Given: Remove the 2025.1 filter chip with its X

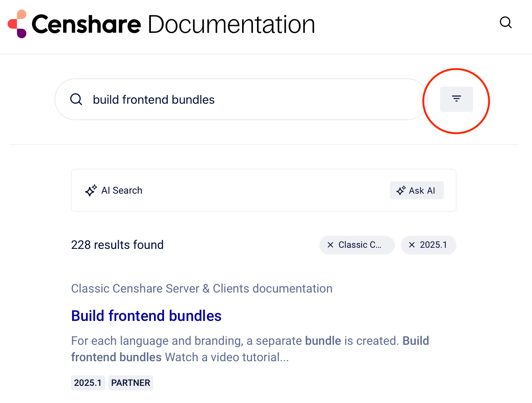Looking at the screenshot, I should [412, 245].
